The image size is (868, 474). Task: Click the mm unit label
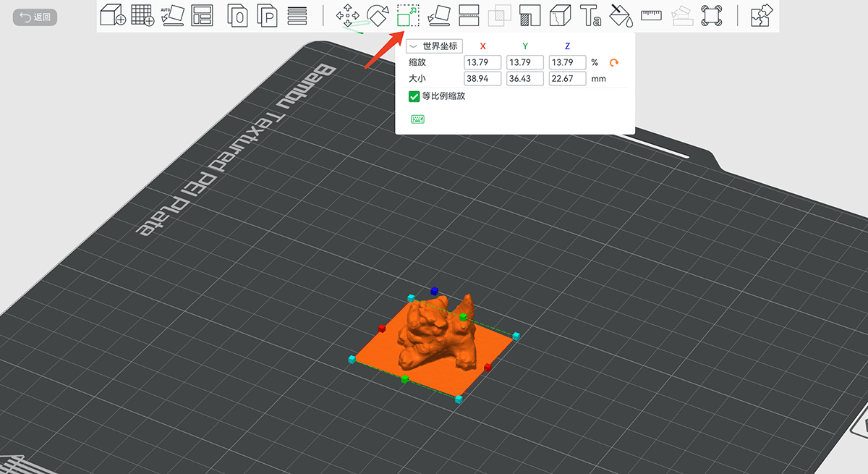pyautogui.click(x=599, y=79)
